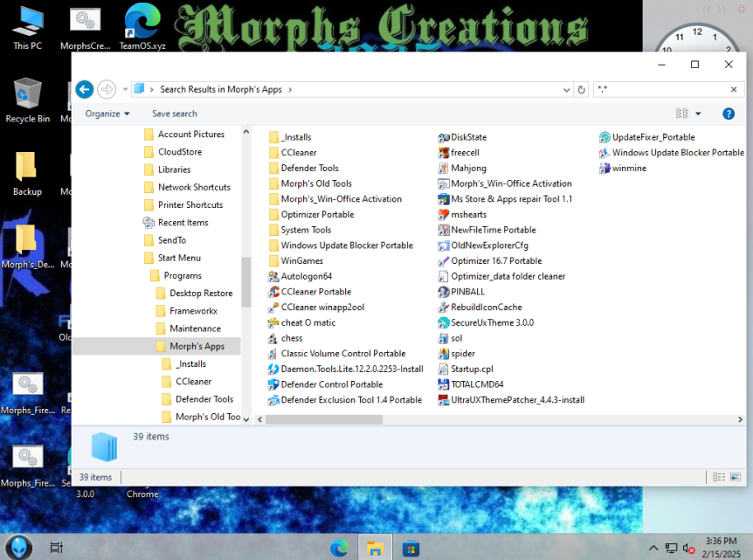Image resolution: width=753 pixels, height=560 pixels.
Task: Select UltraUXThemePatcher_4.4.3-install file
Action: [x=511, y=400]
